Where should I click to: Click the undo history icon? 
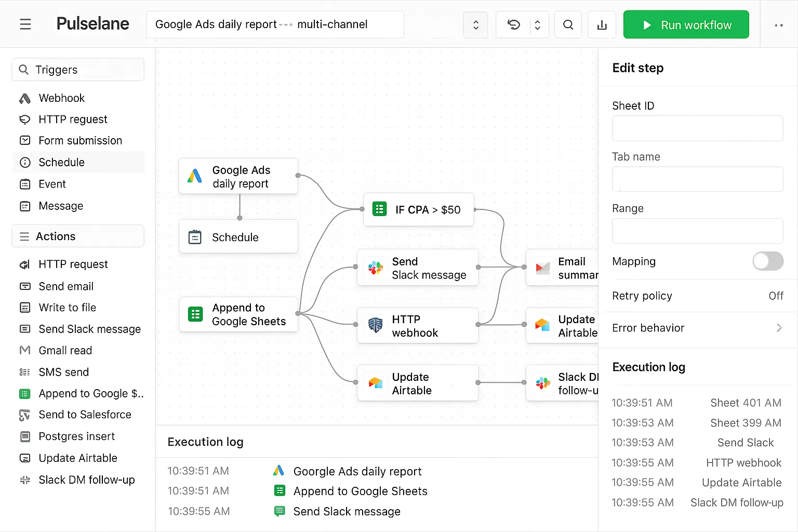coord(513,24)
